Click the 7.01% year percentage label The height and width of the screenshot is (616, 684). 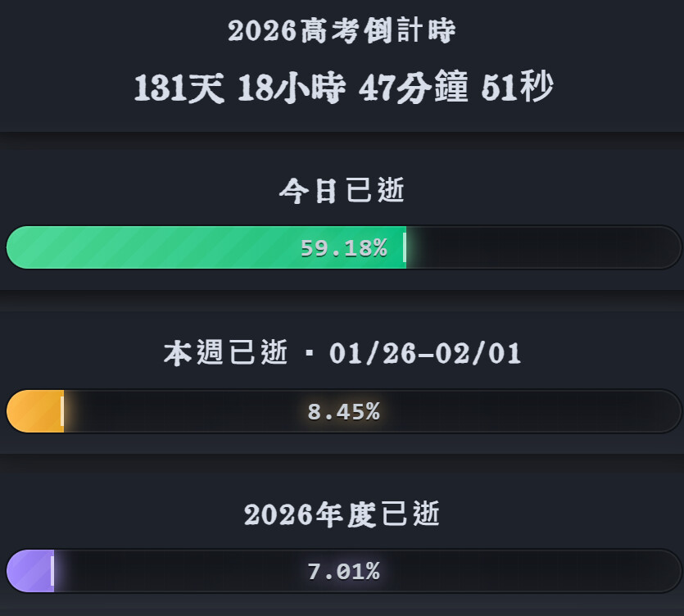pyautogui.click(x=343, y=572)
